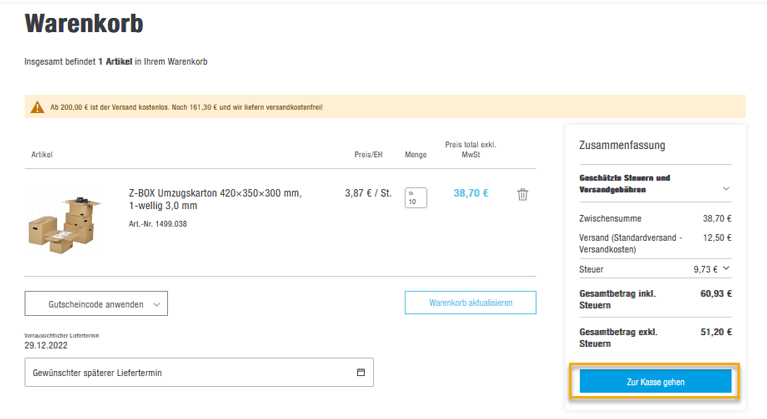The height and width of the screenshot is (419, 767).
Task: Click Gesamtbetrag inkl. Steuern amount 60,93 €
Action: (x=715, y=294)
